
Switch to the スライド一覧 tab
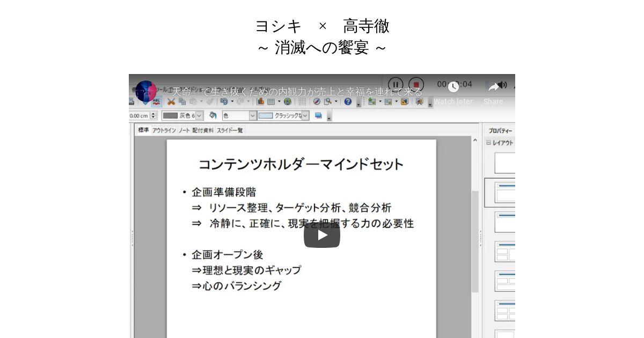click(x=230, y=130)
